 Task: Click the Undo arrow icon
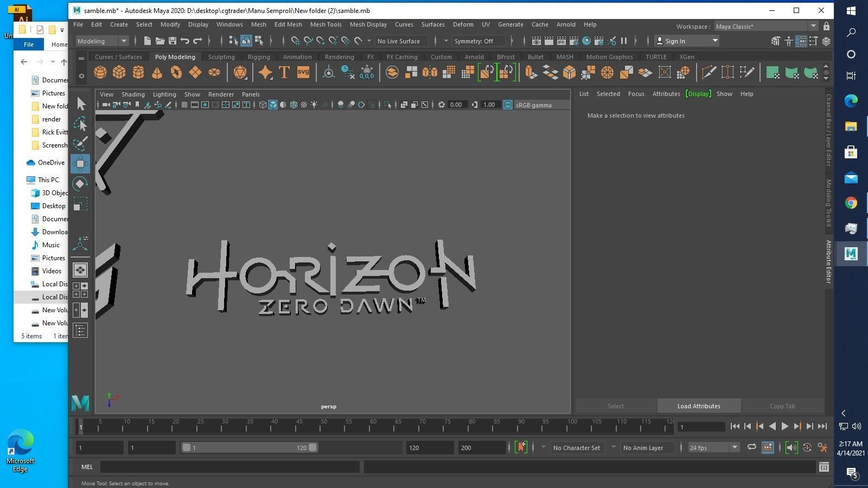tap(185, 41)
